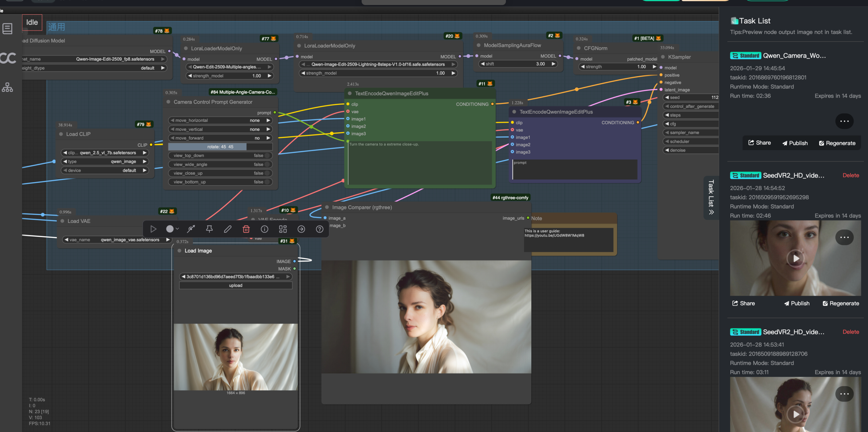This screenshot has width=868, height=432.
Task: Open node info with the circled i icon
Action: [x=264, y=229]
